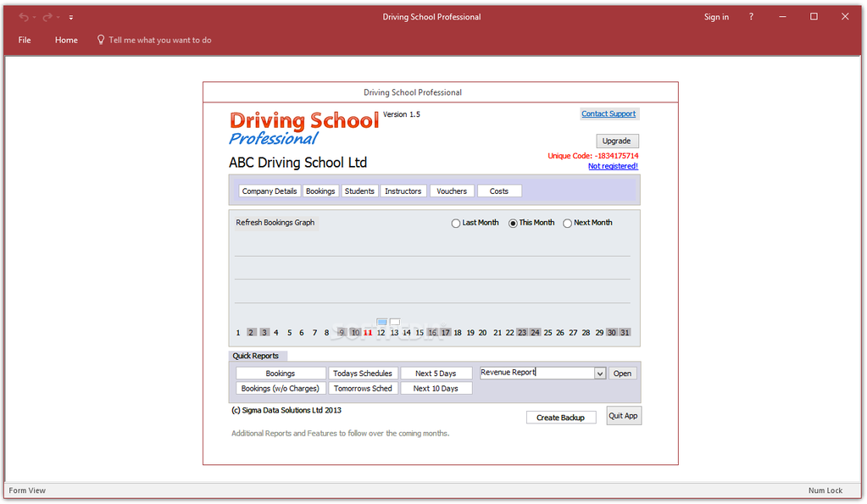
Task: Open the Bookings section button
Action: 320,191
